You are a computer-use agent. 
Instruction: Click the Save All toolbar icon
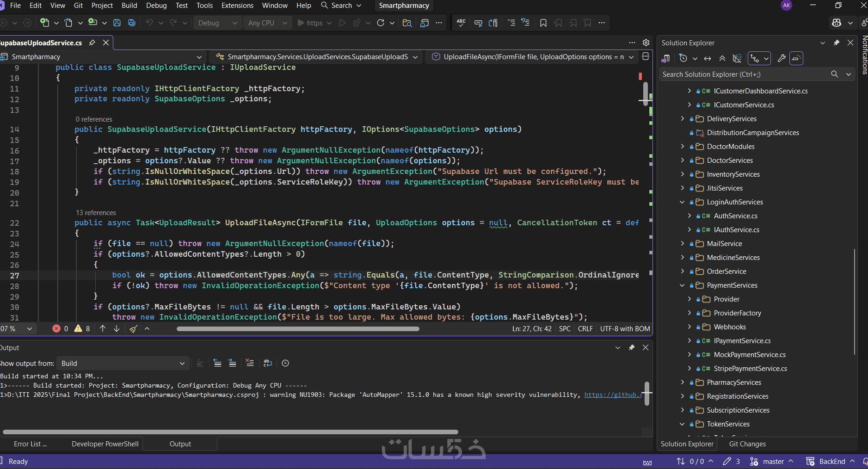tap(132, 23)
